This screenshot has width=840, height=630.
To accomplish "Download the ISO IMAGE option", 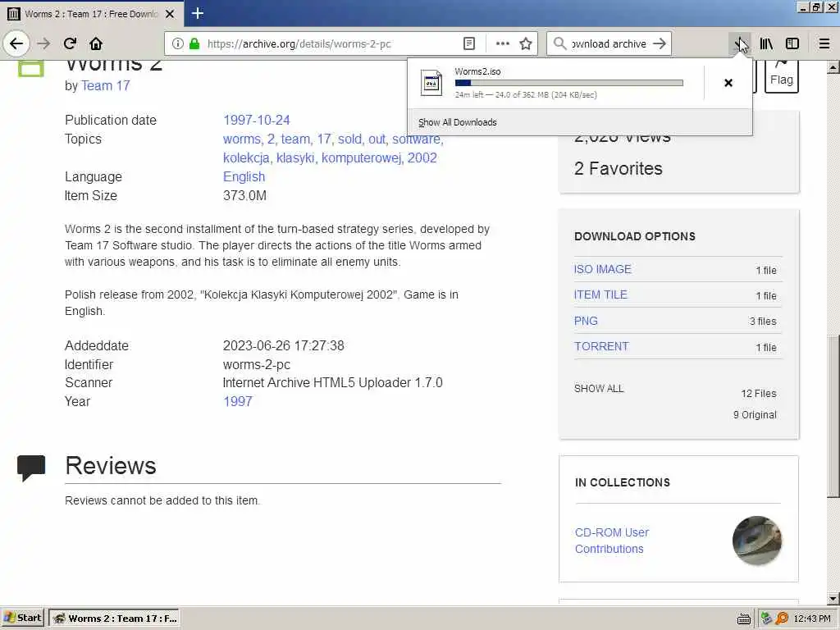I will pos(603,269).
